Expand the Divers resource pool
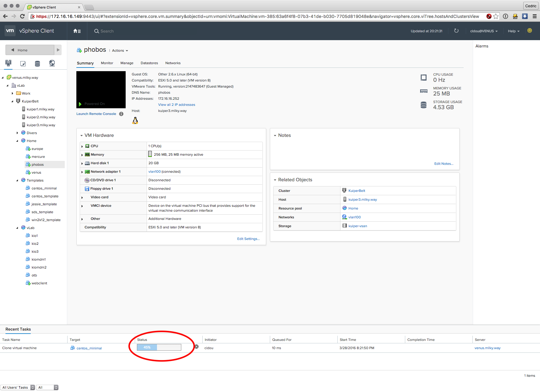 click(17, 133)
